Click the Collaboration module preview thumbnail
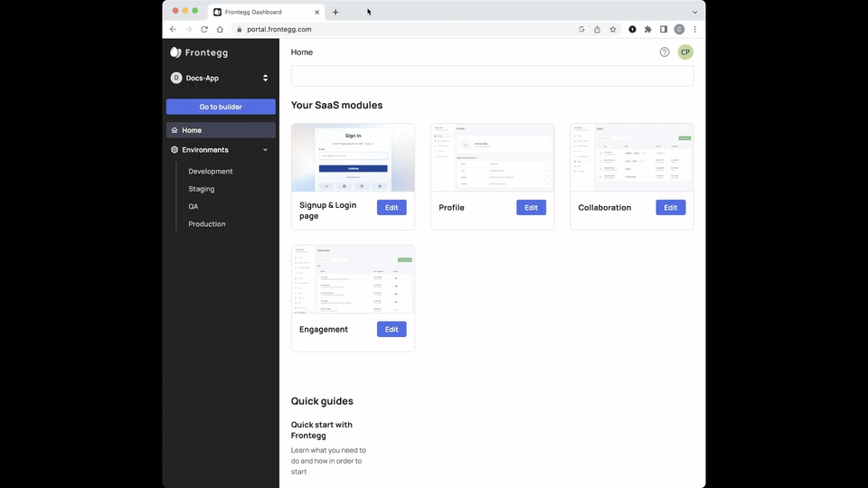The image size is (868, 488). (632, 157)
